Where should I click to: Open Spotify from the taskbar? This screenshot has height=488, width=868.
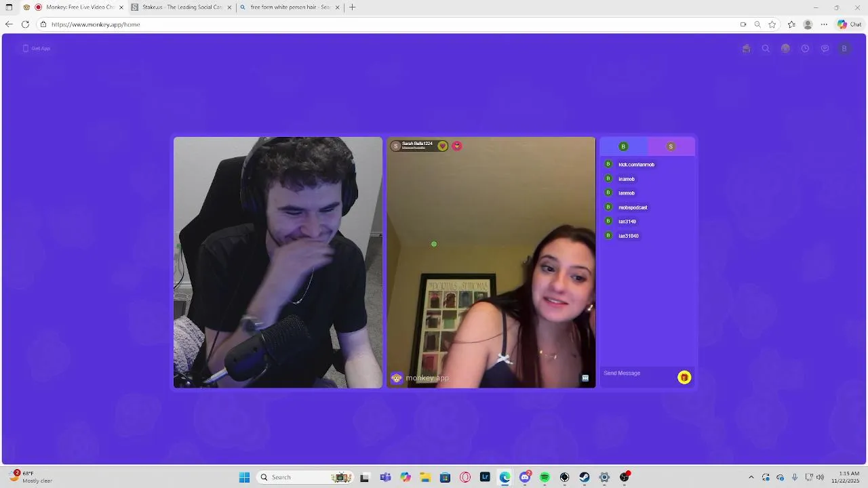click(545, 477)
